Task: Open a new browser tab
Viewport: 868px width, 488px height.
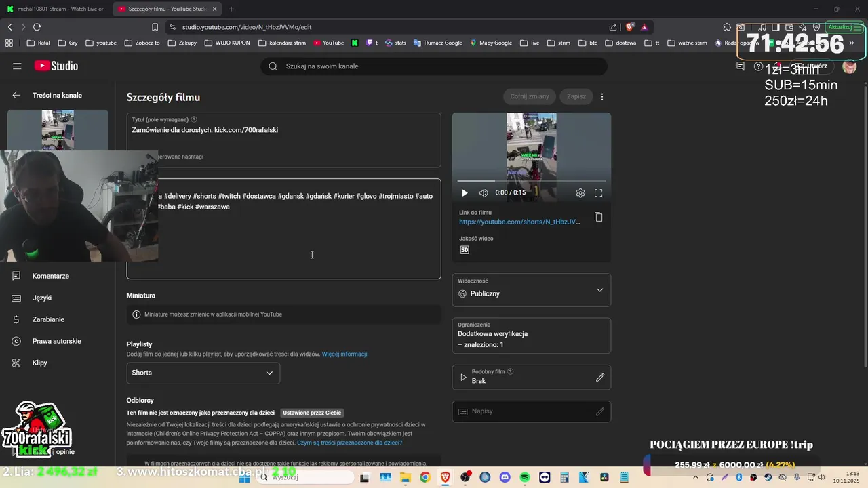Action: tap(231, 9)
